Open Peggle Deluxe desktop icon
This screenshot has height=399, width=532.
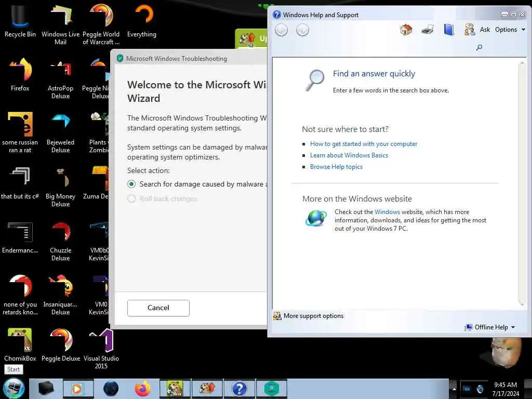tap(60, 345)
